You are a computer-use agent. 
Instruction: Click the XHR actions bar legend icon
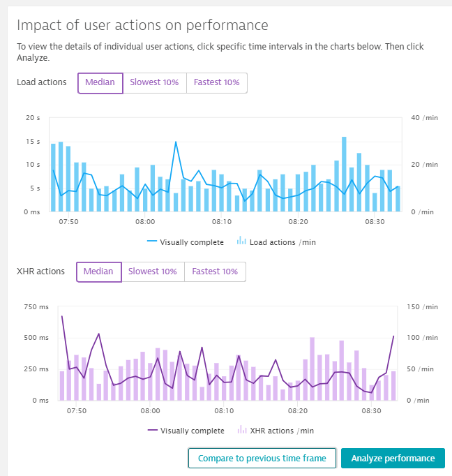click(241, 430)
